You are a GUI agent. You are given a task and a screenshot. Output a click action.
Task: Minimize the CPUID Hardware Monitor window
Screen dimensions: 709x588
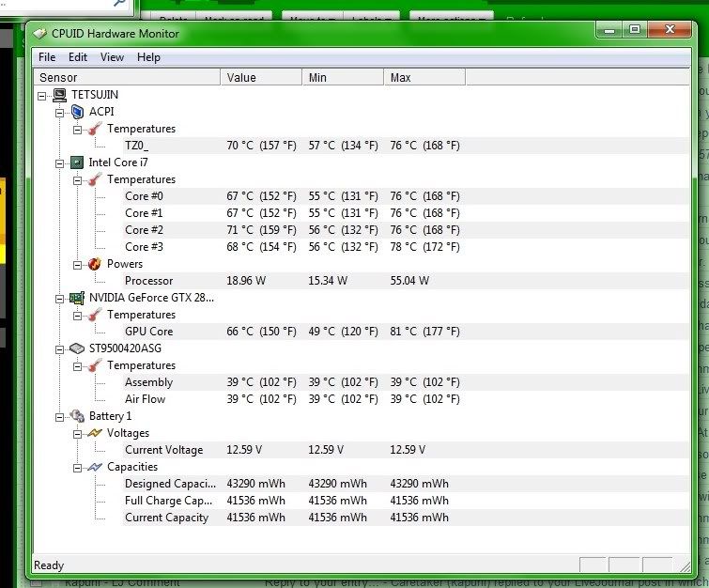click(609, 30)
